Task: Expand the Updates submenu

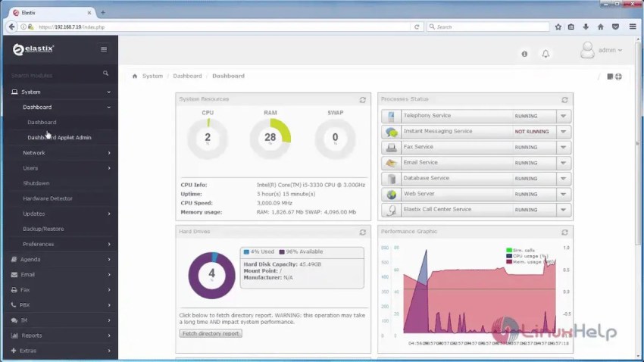Action: (61, 214)
